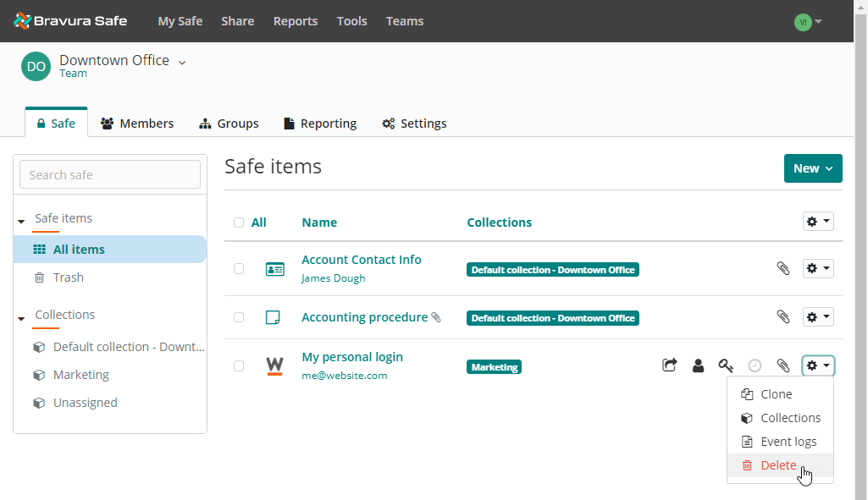Click the key icon for My personal login

pos(726,365)
